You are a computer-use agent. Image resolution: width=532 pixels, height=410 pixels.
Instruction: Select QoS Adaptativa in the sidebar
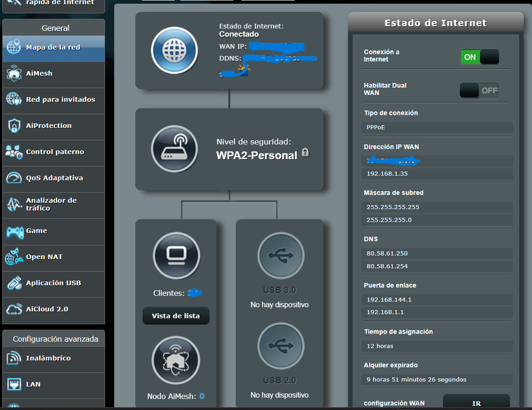tap(54, 178)
